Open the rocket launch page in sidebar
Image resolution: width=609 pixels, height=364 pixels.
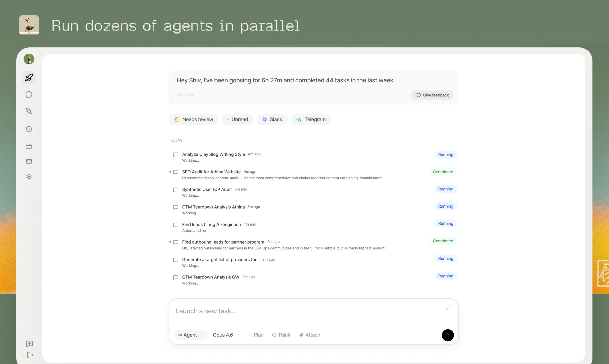(29, 78)
